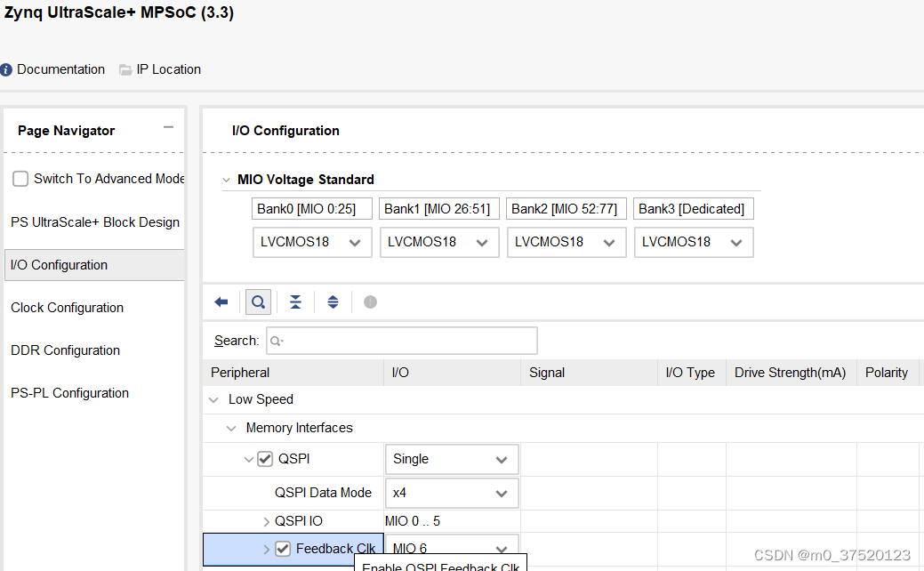This screenshot has width=924, height=571.
Task: Open the IP Location link
Action: (x=169, y=69)
